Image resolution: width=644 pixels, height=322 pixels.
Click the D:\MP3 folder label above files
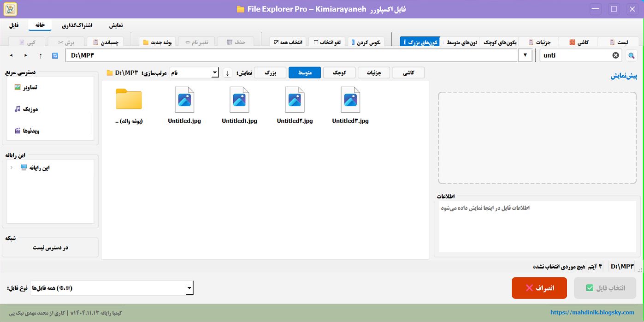click(123, 73)
